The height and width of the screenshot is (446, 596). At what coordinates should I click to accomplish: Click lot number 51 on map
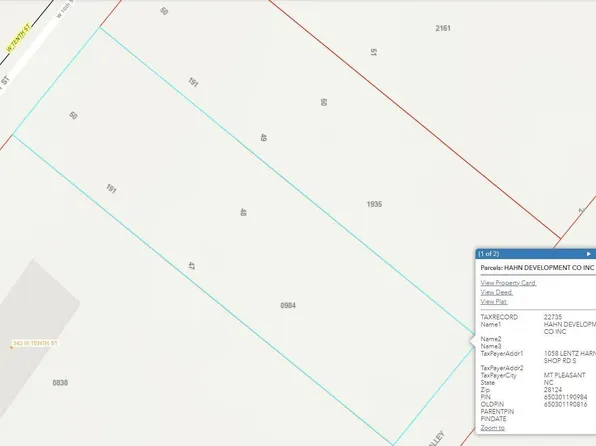(373, 52)
